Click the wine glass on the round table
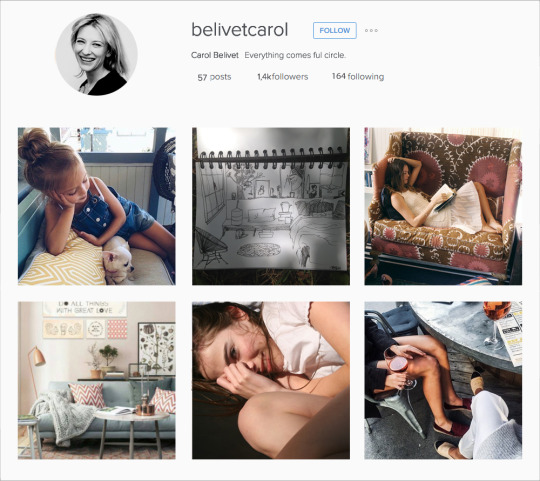540x481 pixels. coord(497,322)
